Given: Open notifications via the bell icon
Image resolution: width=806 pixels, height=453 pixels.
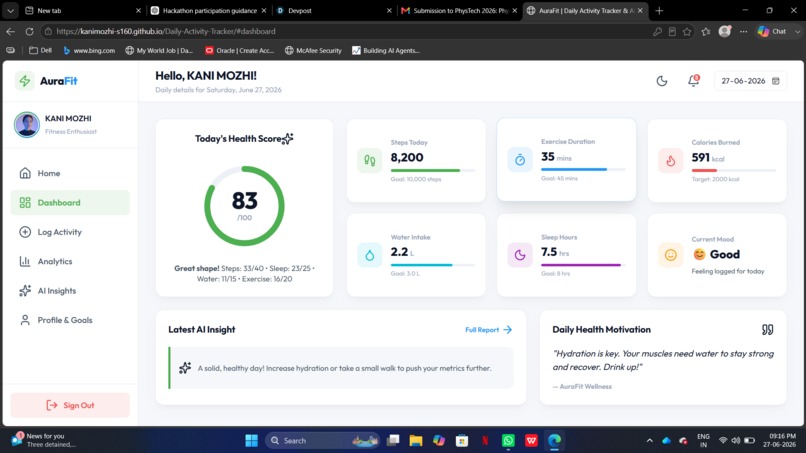Looking at the screenshot, I should coord(693,81).
